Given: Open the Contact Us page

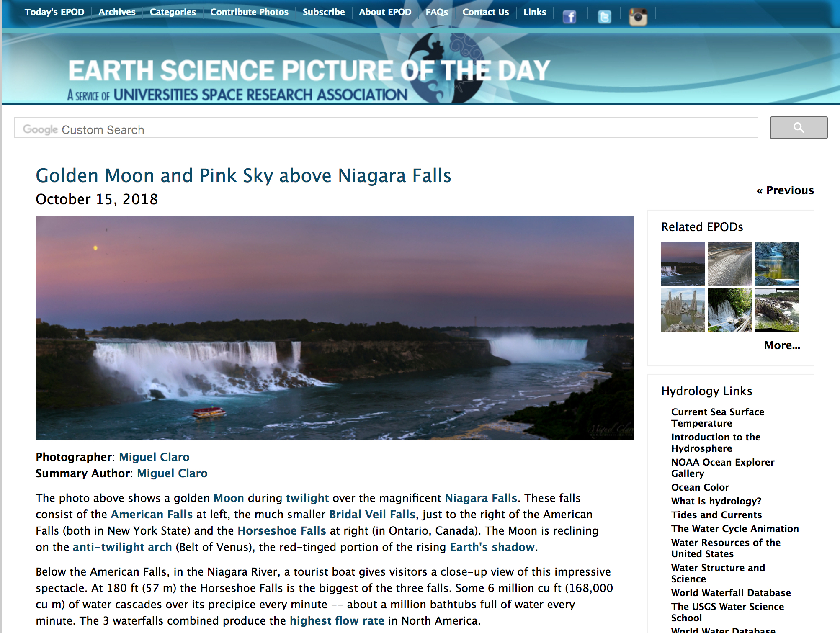Looking at the screenshot, I should (x=485, y=12).
